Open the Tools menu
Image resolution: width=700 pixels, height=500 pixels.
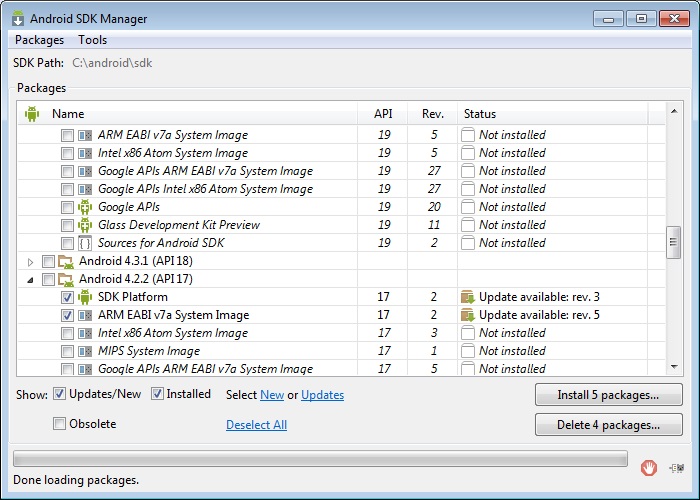(x=93, y=40)
